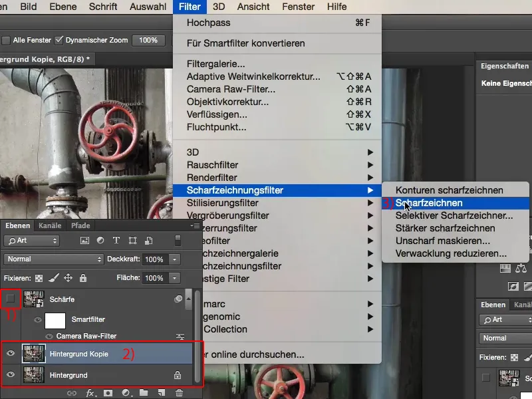The height and width of the screenshot is (399, 532).
Task: Click the Smartfilter white mask thumbnail
Action: tap(55, 321)
